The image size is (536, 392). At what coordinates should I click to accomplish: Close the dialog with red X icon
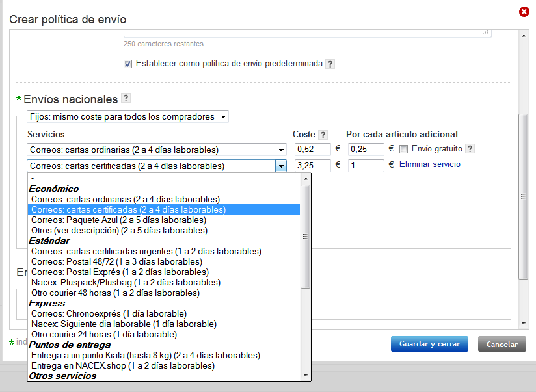pyautogui.click(x=524, y=12)
